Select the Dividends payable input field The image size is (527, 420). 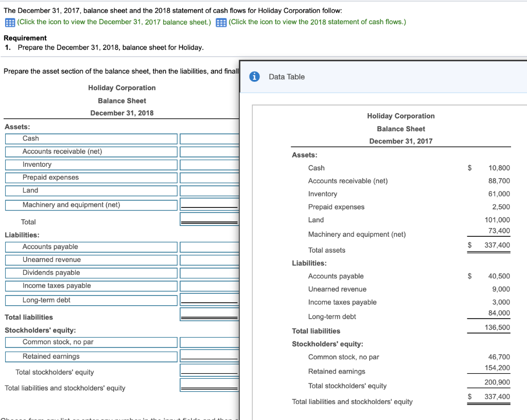pyautogui.click(x=209, y=273)
